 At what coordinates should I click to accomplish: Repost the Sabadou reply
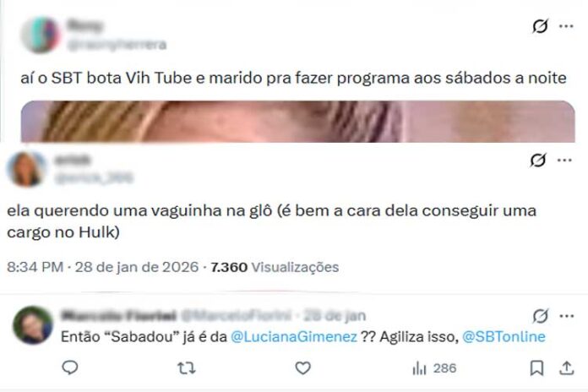187,368
